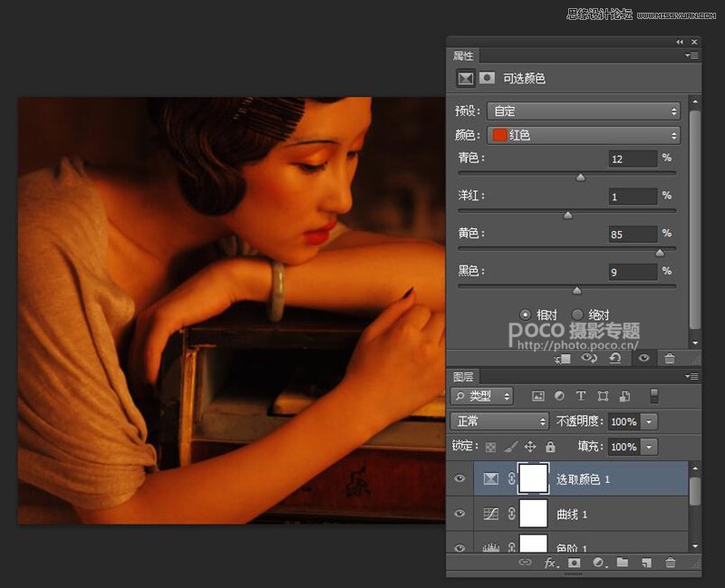Select the 曲线 1 layer mask thumbnail
The image size is (725, 588).
click(534, 514)
